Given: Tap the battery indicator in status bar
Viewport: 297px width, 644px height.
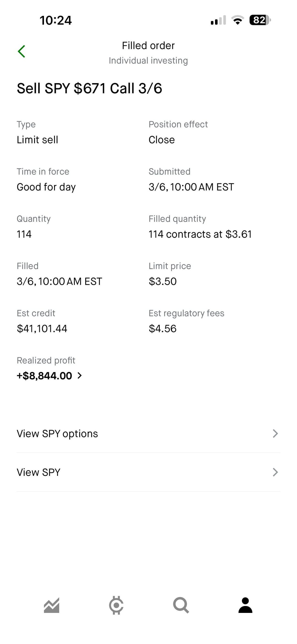Looking at the screenshot, I should pyautogui.click(x=260, y=20).
